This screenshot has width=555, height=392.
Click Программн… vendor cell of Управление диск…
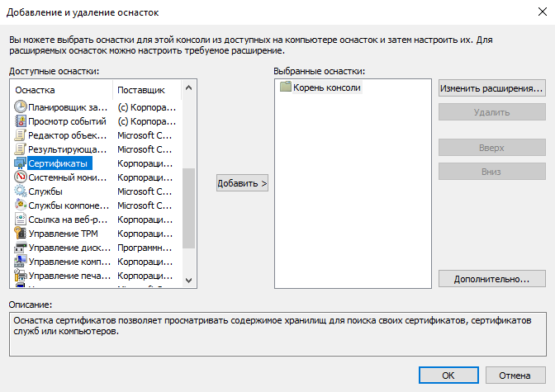tap(145, 248)
